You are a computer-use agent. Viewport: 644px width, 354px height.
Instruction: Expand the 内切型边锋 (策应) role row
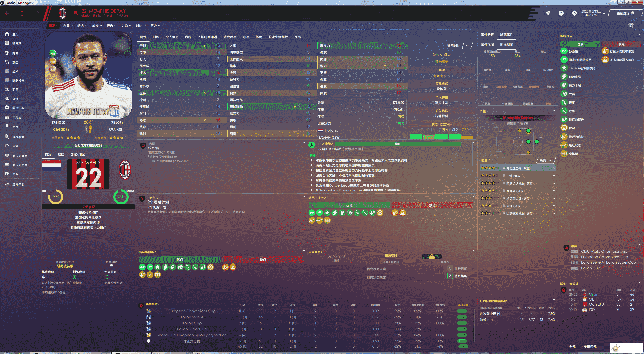518,168
